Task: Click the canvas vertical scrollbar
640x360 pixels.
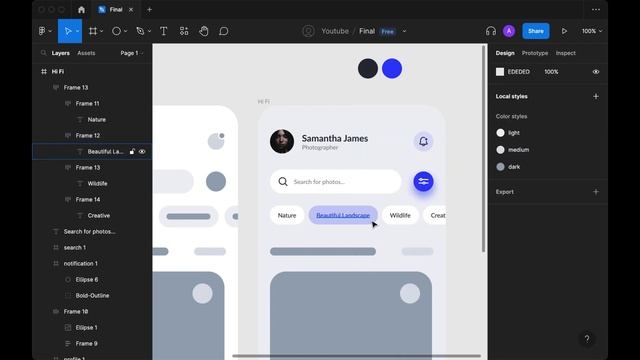Action: [484, 149]
